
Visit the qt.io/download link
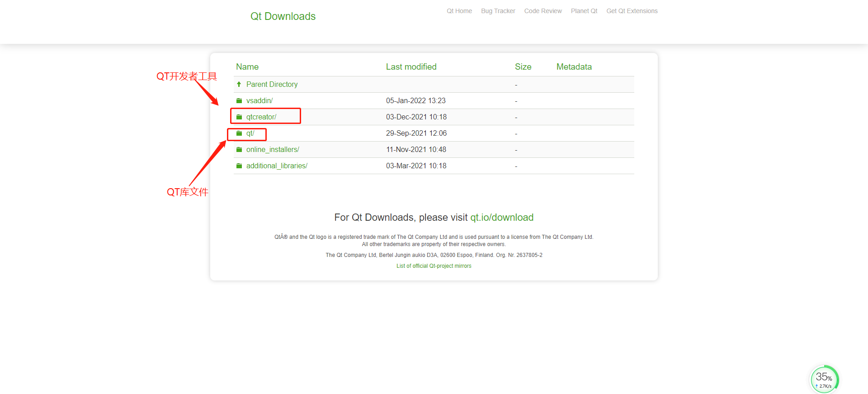[502, 217]
